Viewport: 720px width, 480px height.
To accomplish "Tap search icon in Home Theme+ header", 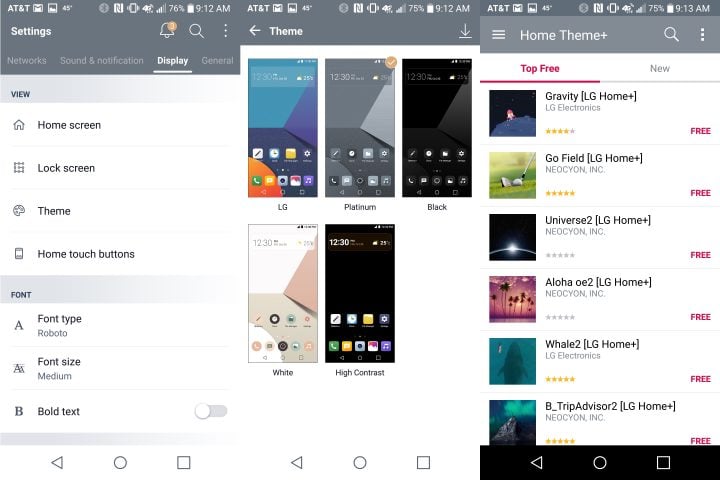I will (x=671, y=34).
